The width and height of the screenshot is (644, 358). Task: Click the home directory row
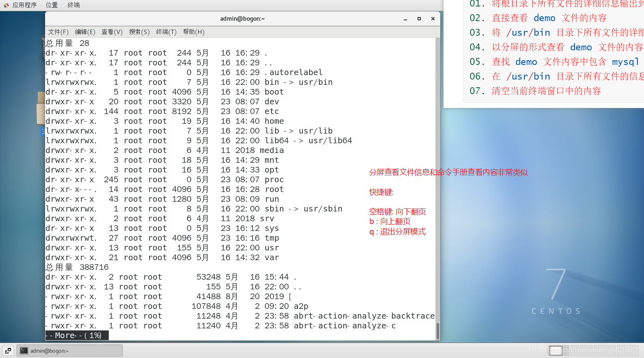[165, 121]
